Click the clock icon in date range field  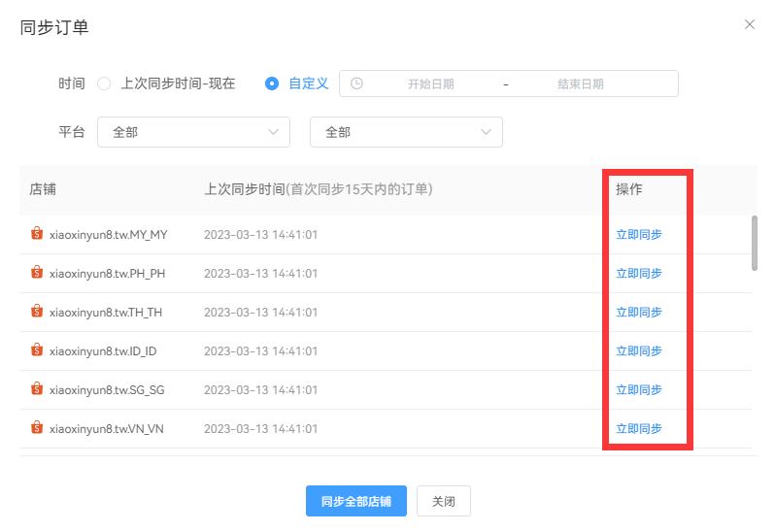[356, 83]
